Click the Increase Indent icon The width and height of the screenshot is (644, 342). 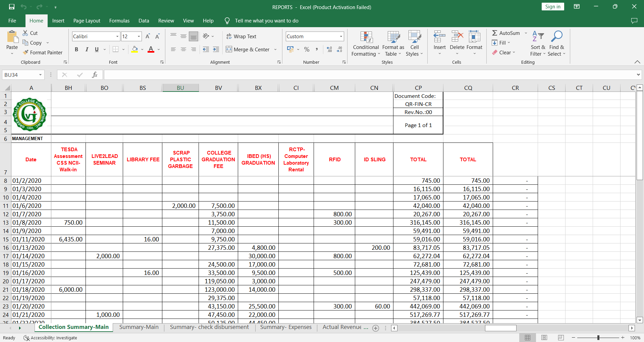click(216, 49)
